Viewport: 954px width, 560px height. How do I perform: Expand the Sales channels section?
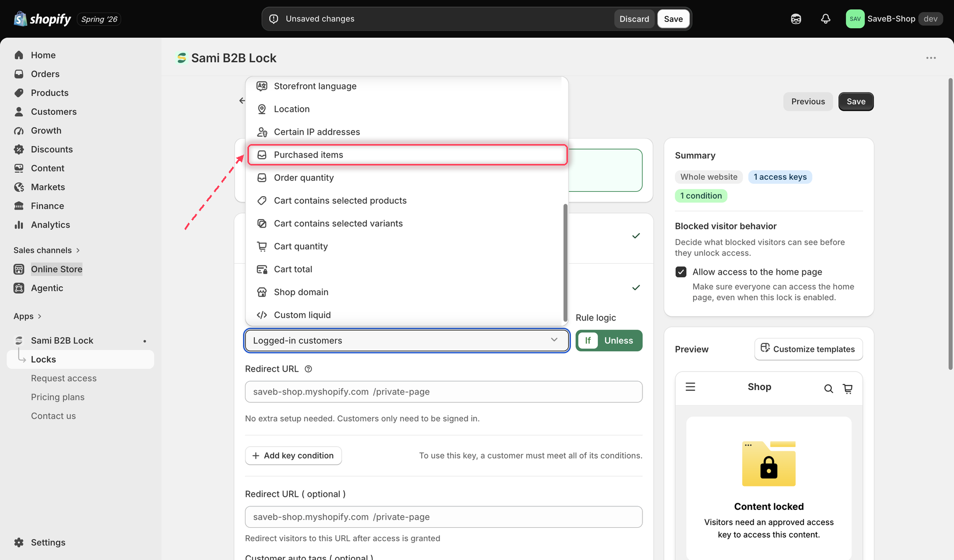47,250
